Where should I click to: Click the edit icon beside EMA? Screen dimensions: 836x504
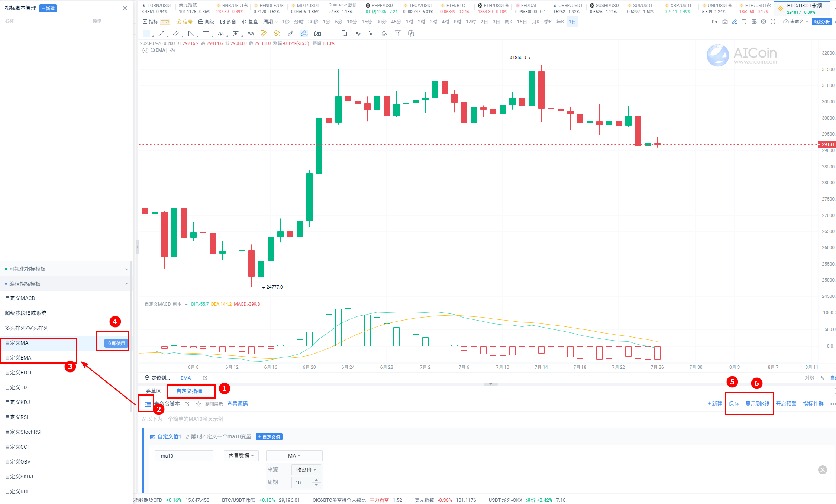[205, 378]
